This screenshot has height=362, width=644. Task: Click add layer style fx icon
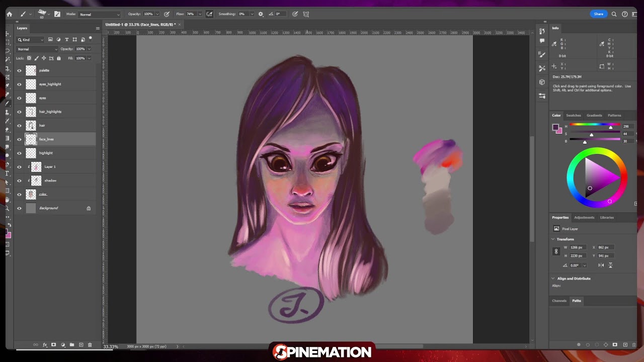click(x=45, y=345)
